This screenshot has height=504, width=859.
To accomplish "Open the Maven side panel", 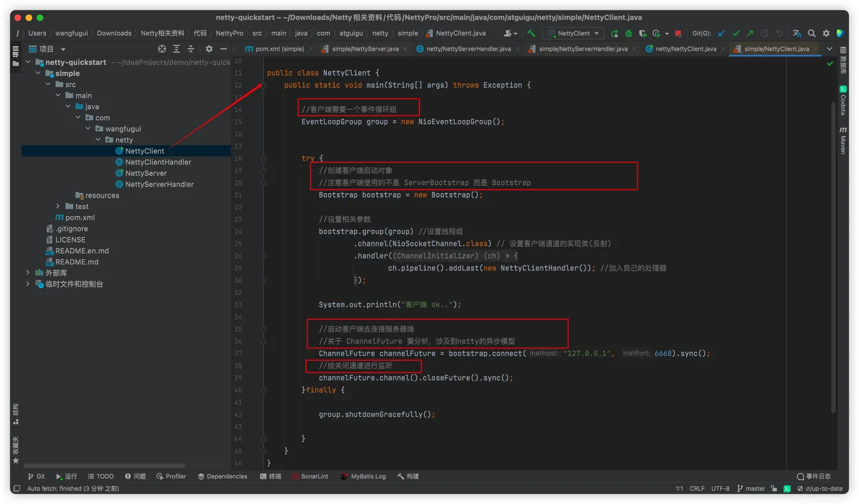I will point(843,141).
